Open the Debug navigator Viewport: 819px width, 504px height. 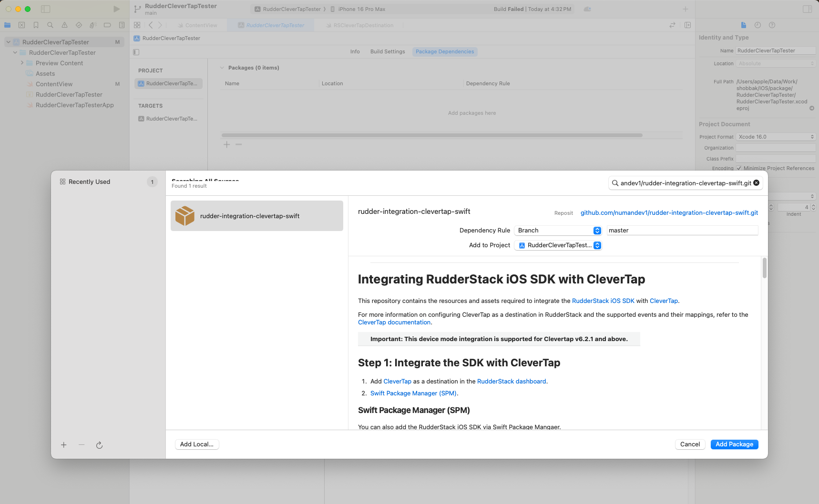tap(93, 25)
